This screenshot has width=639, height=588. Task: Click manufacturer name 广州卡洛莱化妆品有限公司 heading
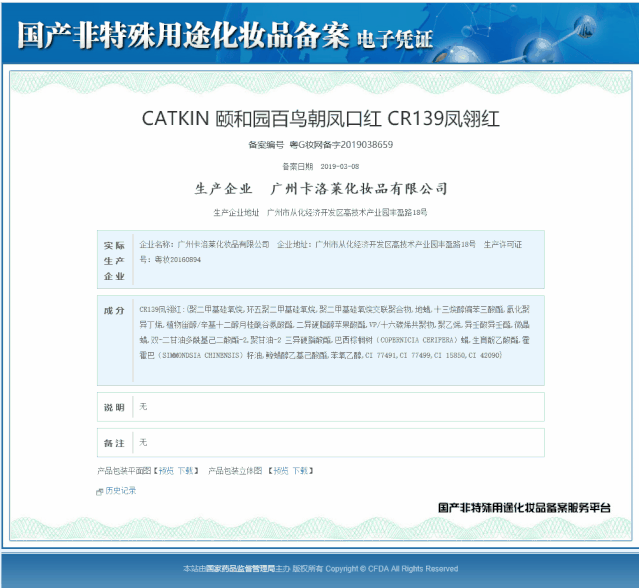coord(359,189)
